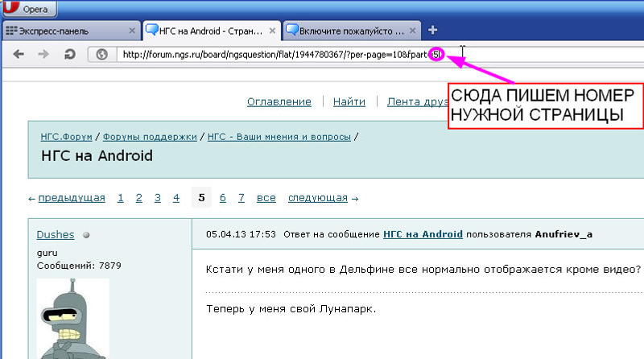The width and height of the screenshot is (644, 359).
Task: Switch to the Включите пожалуйсто tab
Action: [x=352, y=31]
